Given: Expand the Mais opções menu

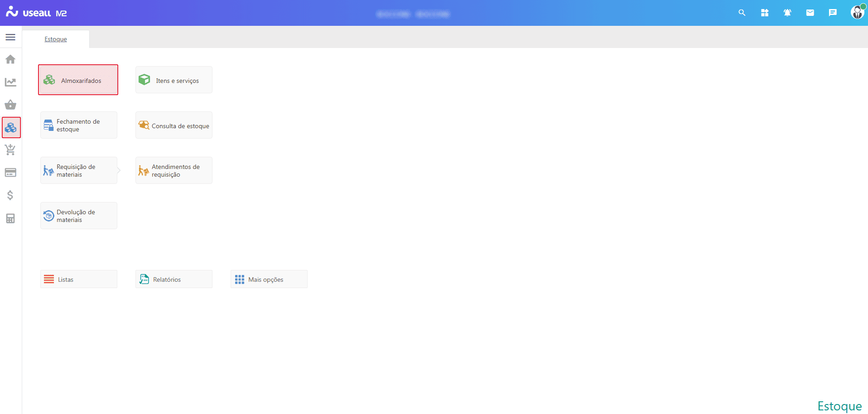Looking at the screenshot, I should (x=269, y=279).
